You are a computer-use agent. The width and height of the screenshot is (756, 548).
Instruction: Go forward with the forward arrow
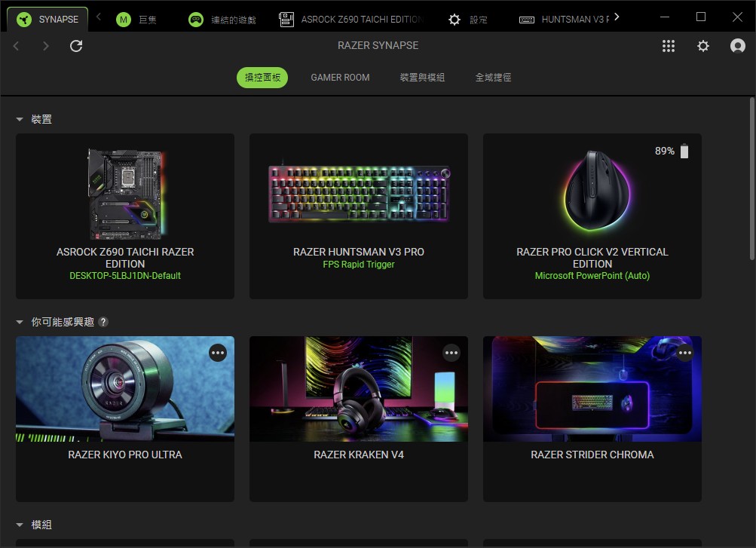click(x=46, y=46)
